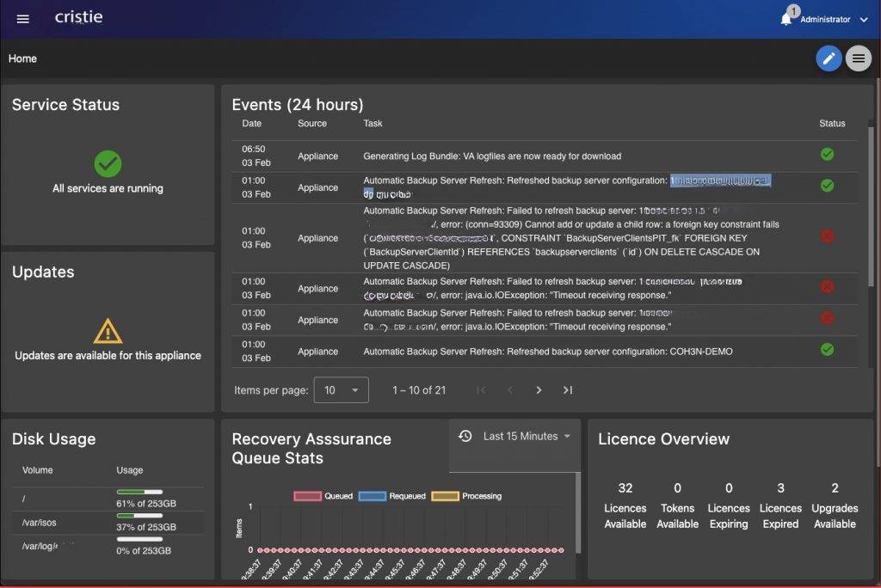Jump to last events page
Viewport: 881px width, 588px height.
568,390
